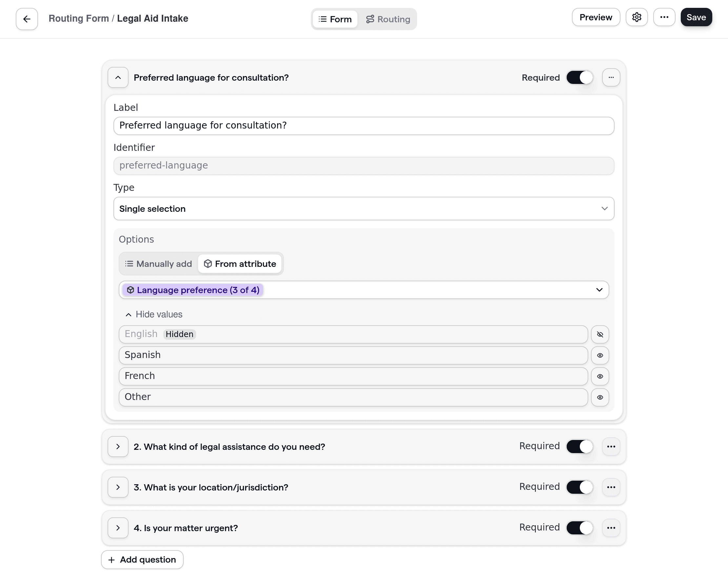
Task: Click the back arrow to exit the form editor
Action: pyautogui.click(x=26, y=19)
